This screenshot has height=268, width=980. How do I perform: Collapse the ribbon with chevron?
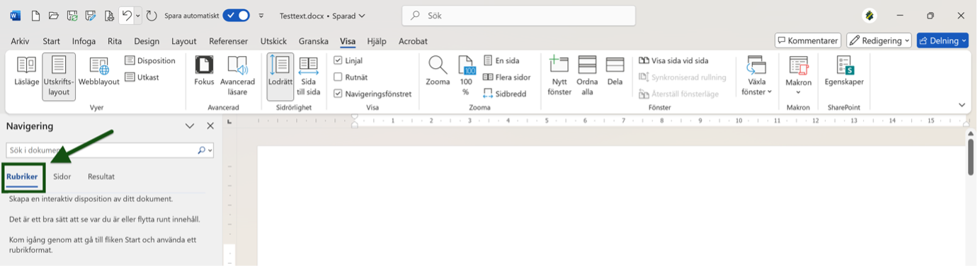coord(962,105)
